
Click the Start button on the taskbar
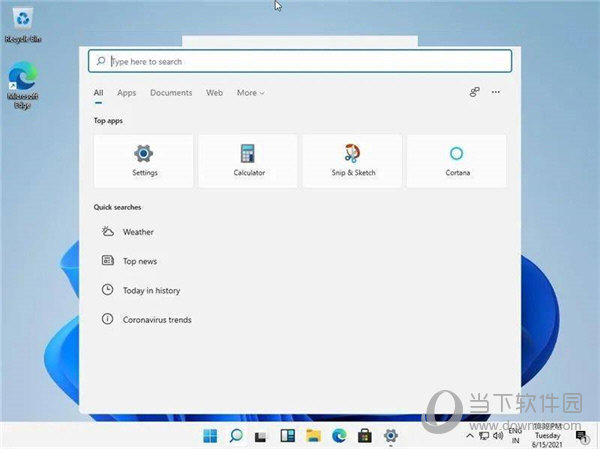tap(211, 436)
